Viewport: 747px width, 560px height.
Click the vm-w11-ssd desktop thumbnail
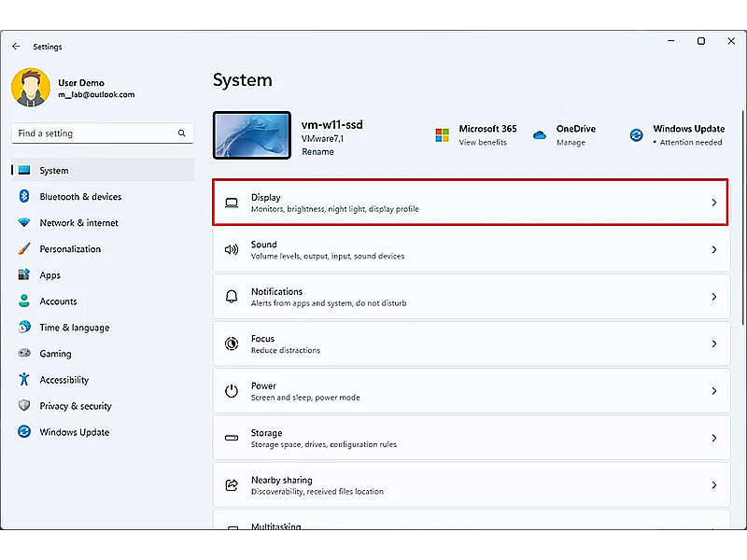tap(252, 135)
